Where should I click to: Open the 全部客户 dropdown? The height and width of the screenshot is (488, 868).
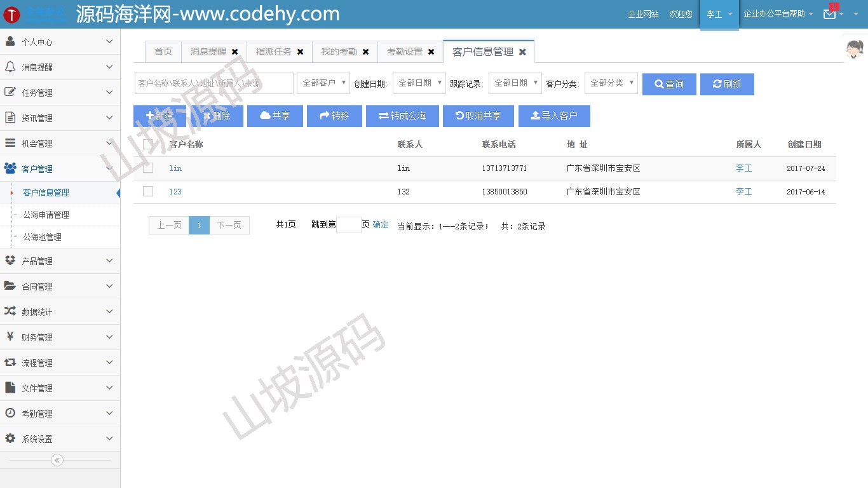tap(323, 83)
